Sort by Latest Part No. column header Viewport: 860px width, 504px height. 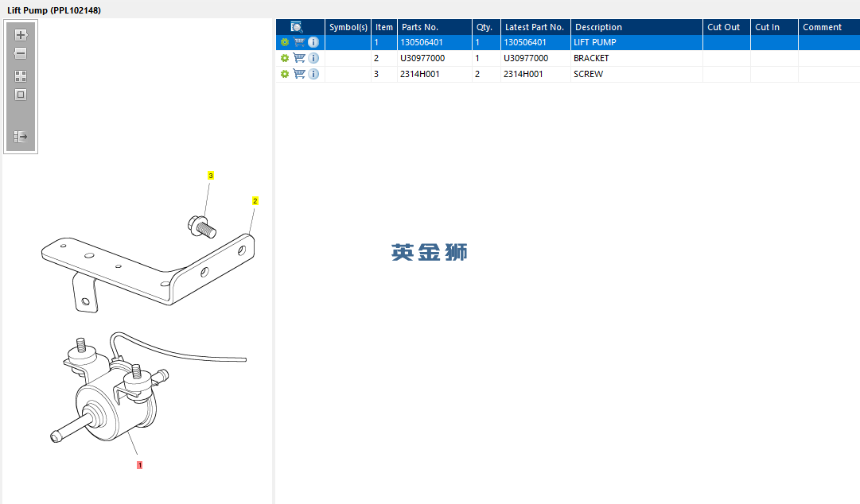pos(535,27)
